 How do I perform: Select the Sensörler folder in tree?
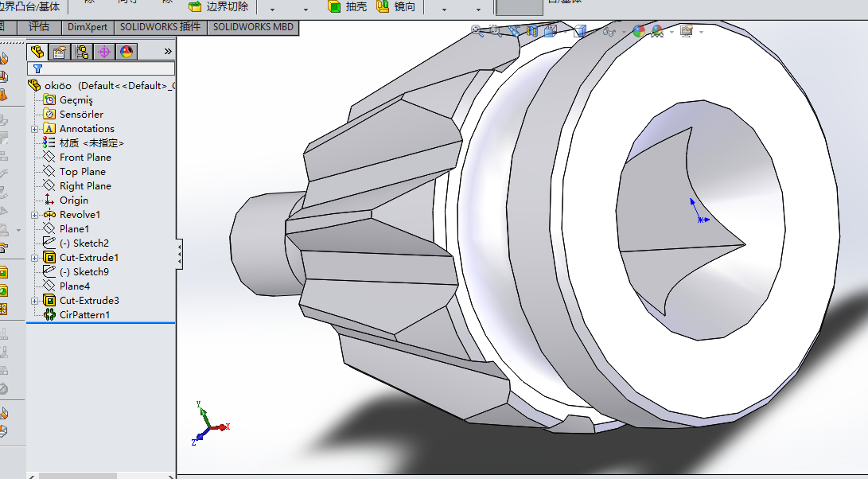(74, 114)
